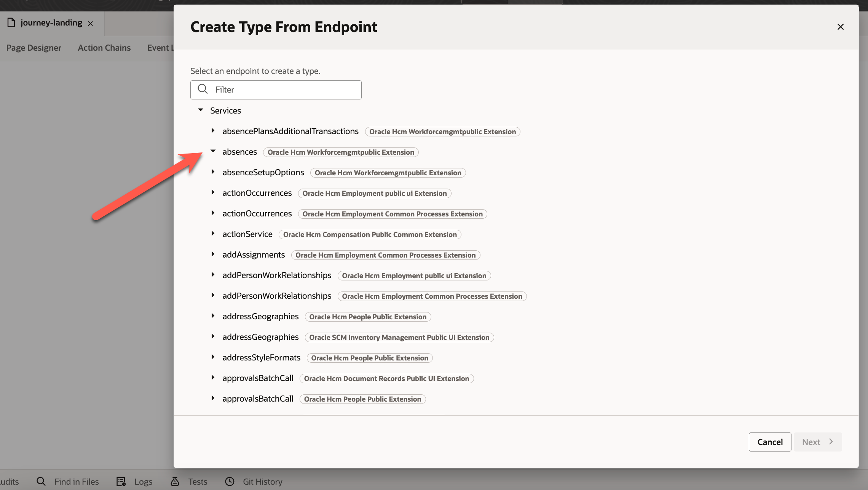
Task: Select absenceSetupOptions service label
Action: (x=263, y=172)
